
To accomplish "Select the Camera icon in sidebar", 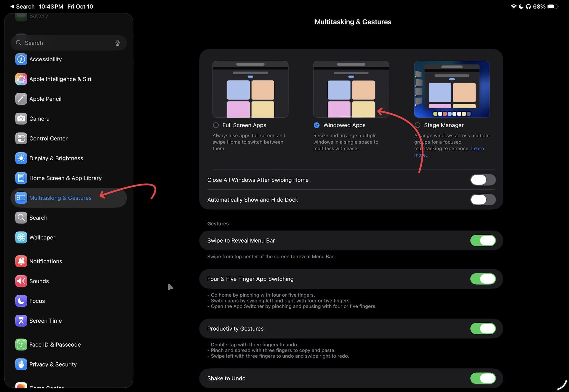I will pyautogui.click(x=21, y=119).
